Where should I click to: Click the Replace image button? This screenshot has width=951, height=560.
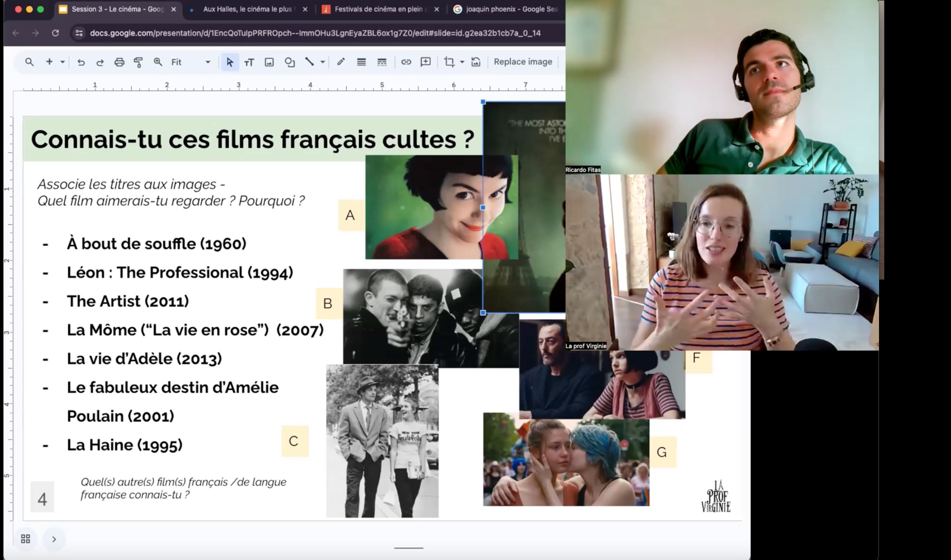tap(523, 62)
